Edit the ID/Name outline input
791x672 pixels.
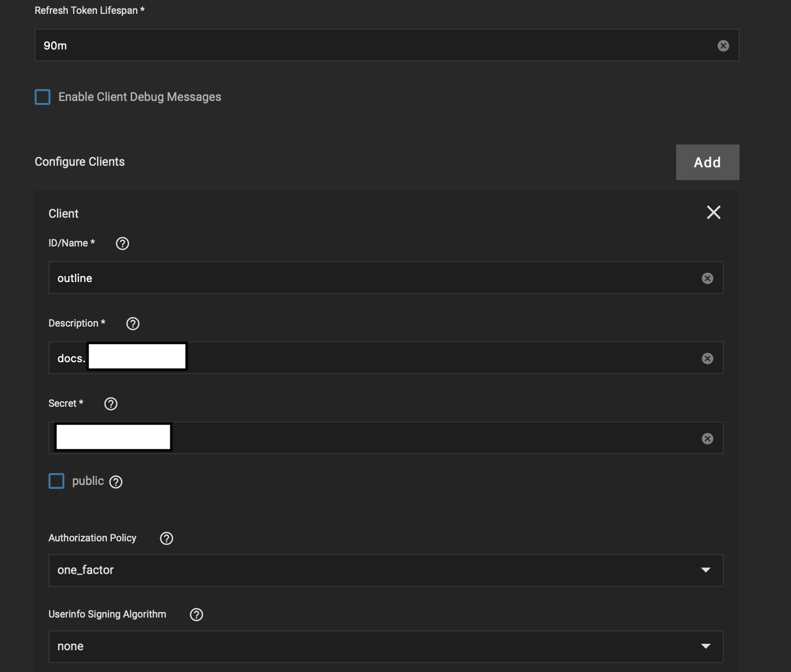(386, 278)
